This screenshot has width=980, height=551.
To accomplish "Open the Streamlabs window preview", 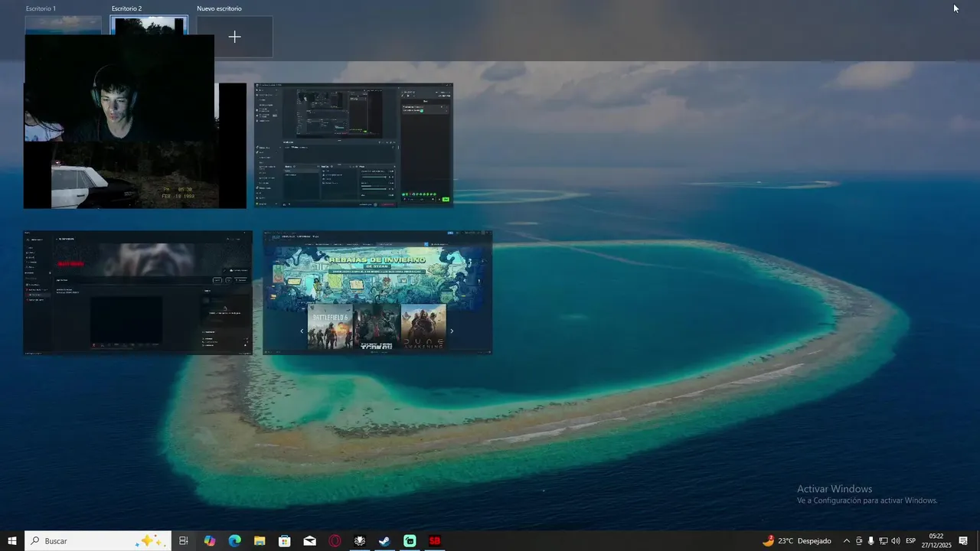I will coord(353,145).
